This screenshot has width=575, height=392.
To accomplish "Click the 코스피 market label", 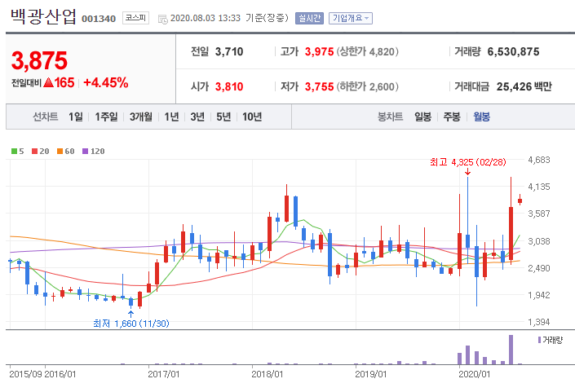I will click(x=135, y=18).
